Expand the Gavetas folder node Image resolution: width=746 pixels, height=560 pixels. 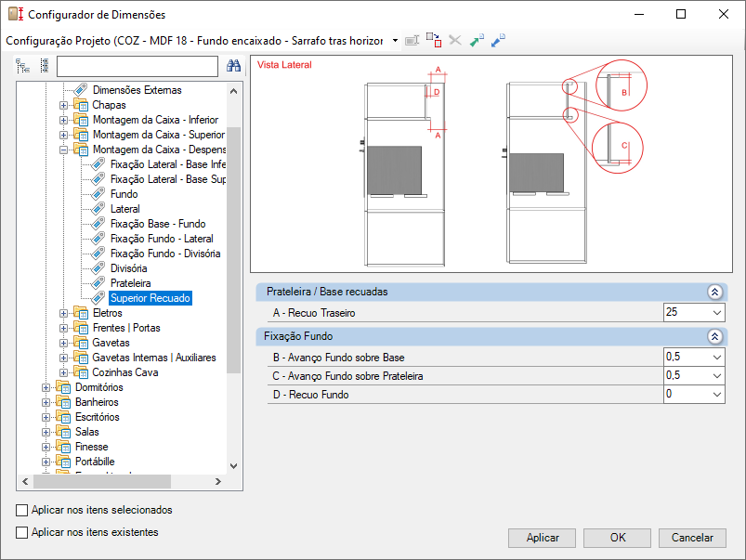(x=63, y=343)
